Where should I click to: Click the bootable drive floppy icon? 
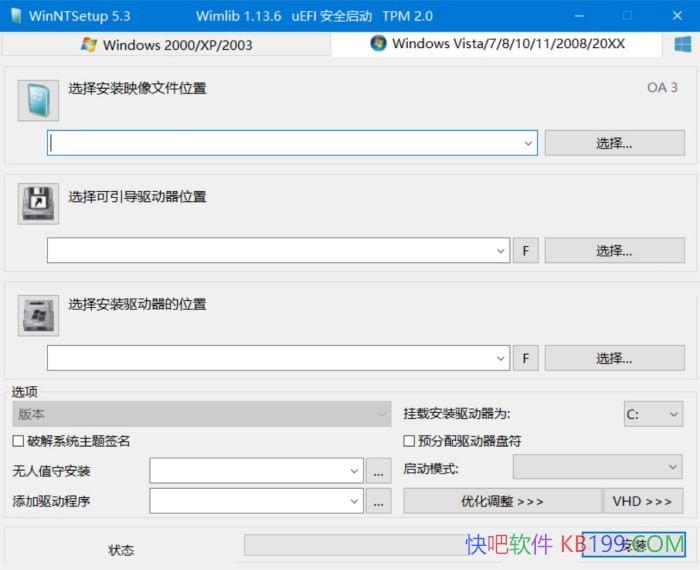tap(38, 204)
